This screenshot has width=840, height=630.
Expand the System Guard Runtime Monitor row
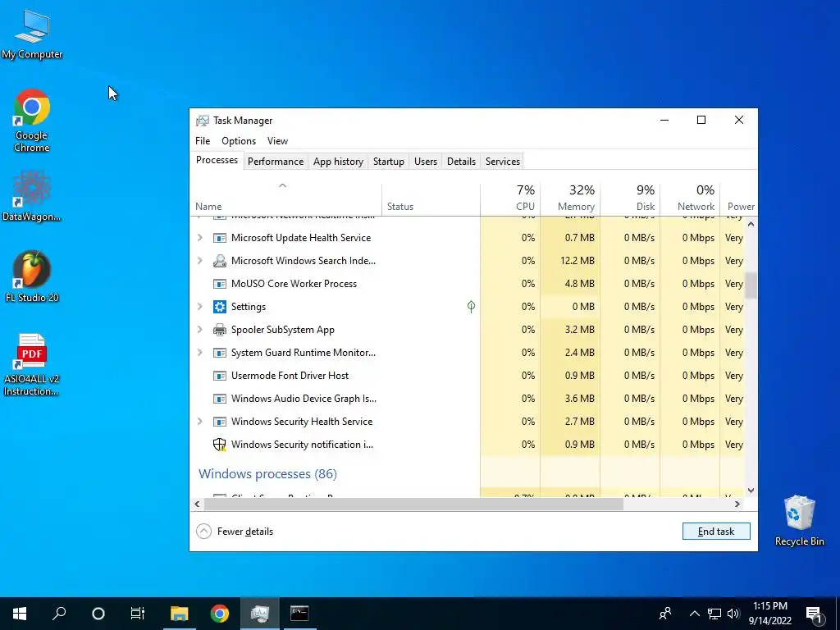click(x=200, y=353)
